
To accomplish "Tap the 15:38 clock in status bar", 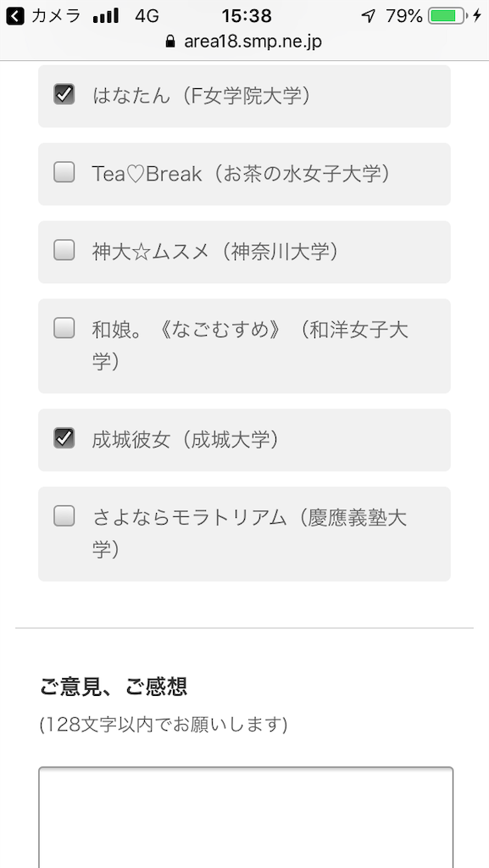I will (x=247, y=17).
